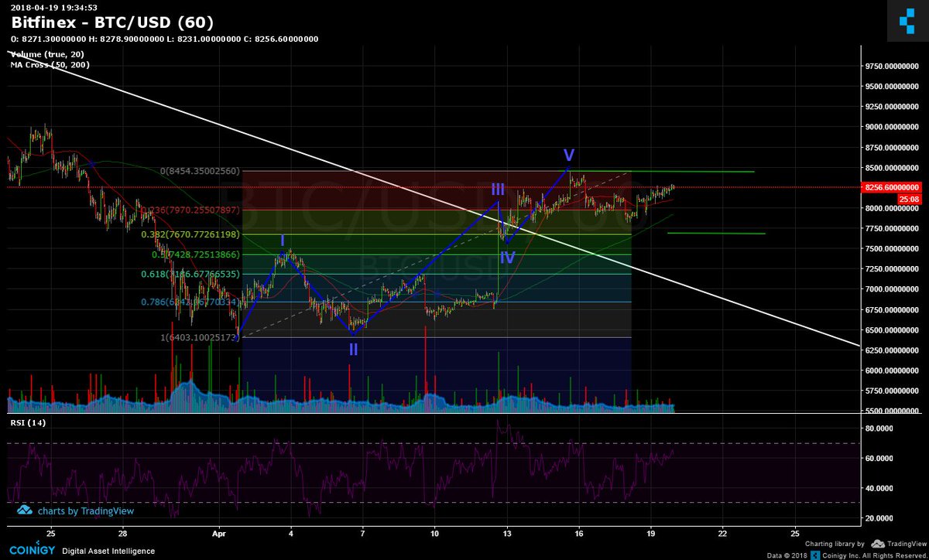The image size is (929, 560).
Task: Click the OHLC values line under the title
Action: (x=164, y=39)
